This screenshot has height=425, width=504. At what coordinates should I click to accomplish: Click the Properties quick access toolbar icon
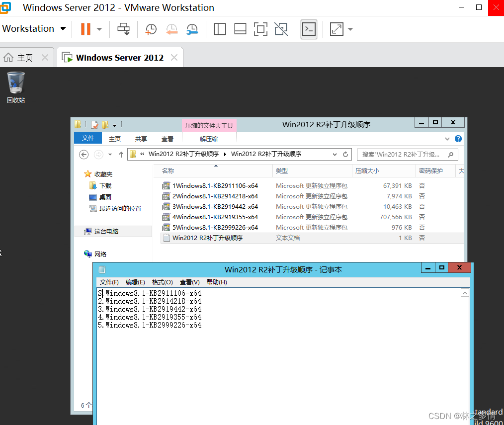coord(94,124)
